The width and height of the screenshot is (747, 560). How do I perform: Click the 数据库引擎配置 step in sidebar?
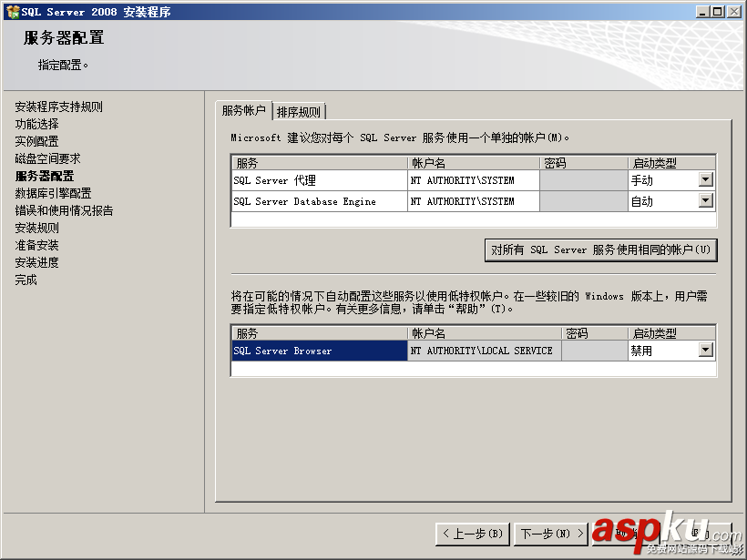(x=53, y=193)
